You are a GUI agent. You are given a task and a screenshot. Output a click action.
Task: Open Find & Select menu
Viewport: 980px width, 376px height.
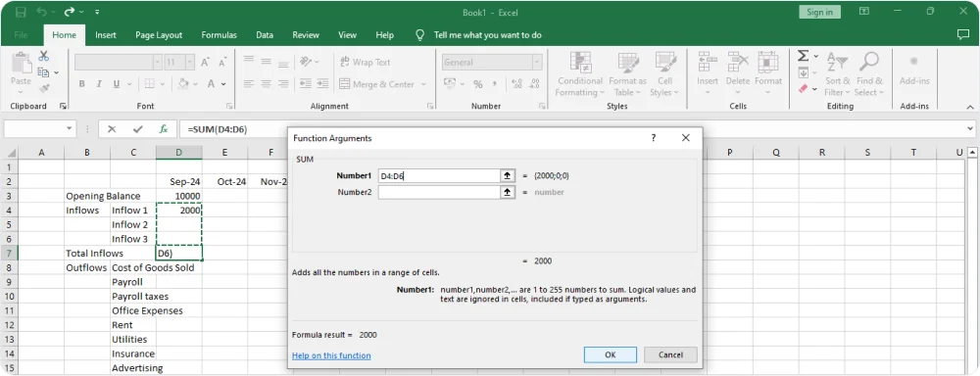click(x=869, y=74)
